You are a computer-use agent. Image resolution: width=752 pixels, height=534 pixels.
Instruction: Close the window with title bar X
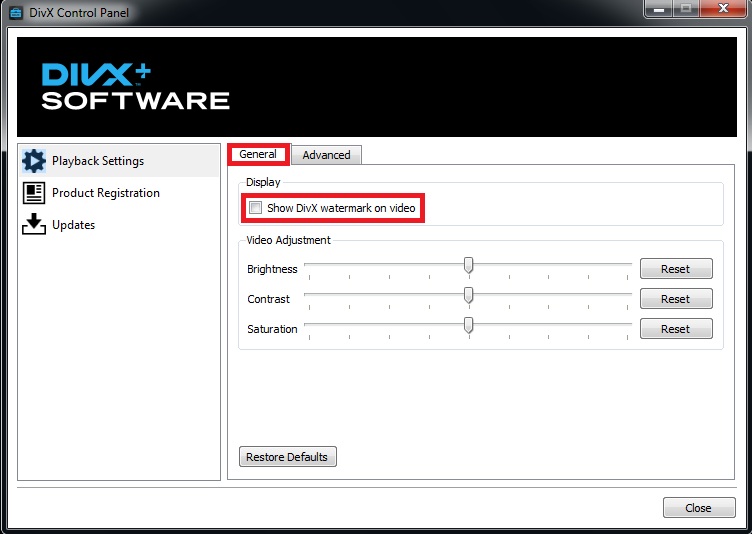pos(724,9)
